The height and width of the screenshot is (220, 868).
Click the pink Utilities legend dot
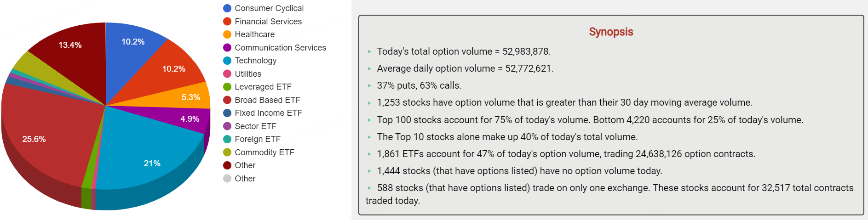tap(227, 74)
